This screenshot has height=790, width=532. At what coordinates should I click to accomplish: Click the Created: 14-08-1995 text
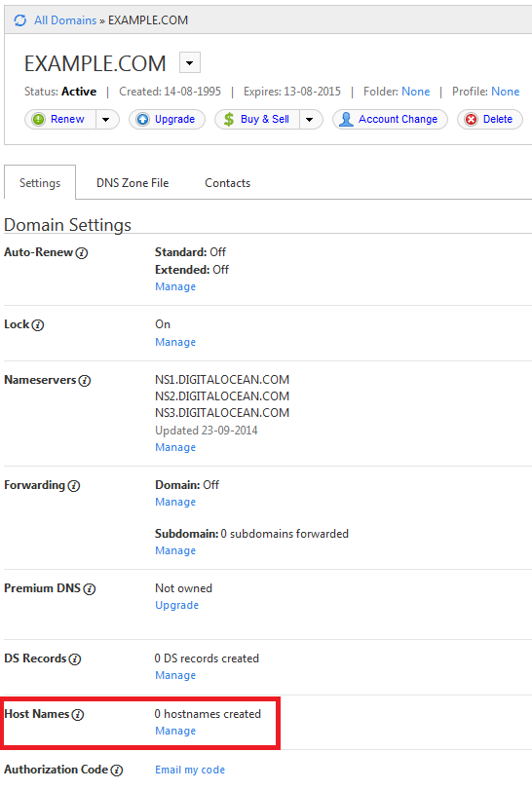pyautogui.click(x=170, y=92)
